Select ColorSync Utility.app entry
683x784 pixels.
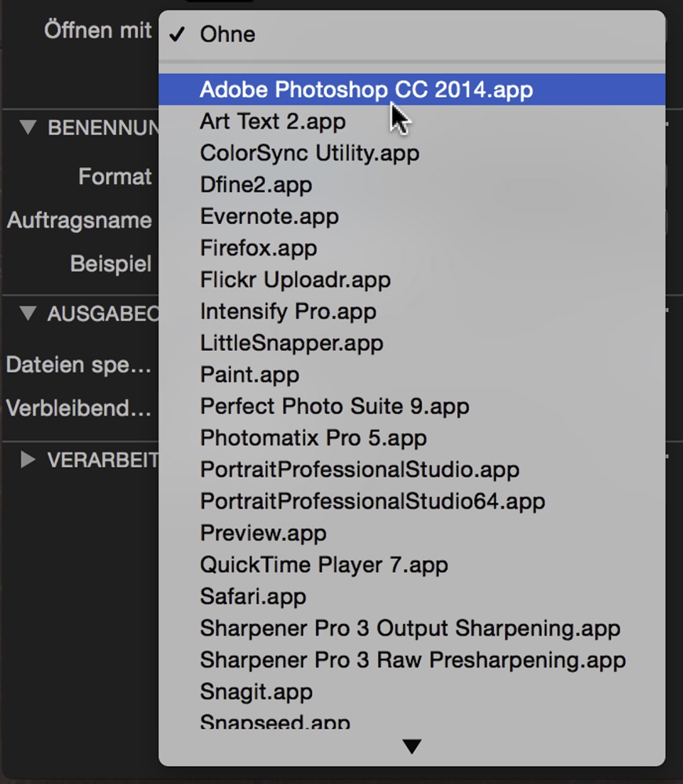click(x=412, y=153)
